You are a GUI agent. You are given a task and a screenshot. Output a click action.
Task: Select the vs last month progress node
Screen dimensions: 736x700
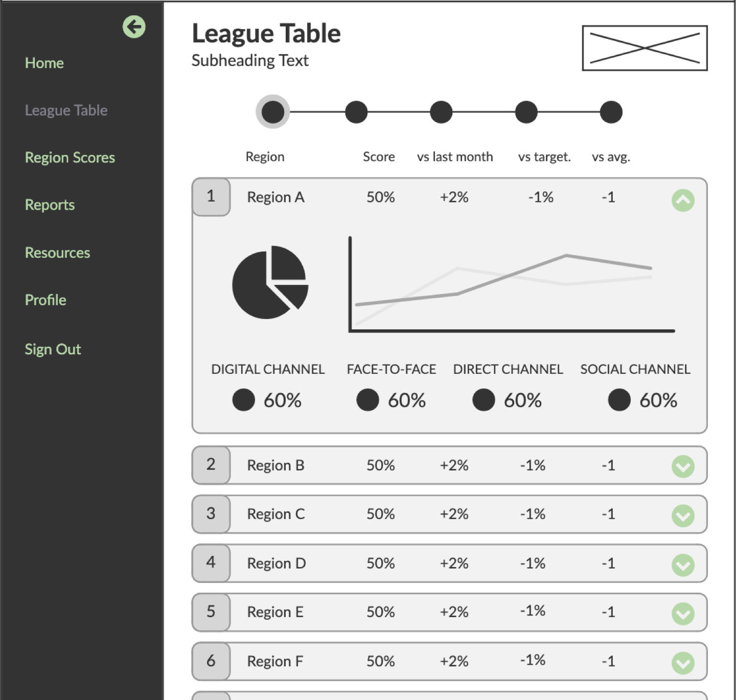coord(441,111)
